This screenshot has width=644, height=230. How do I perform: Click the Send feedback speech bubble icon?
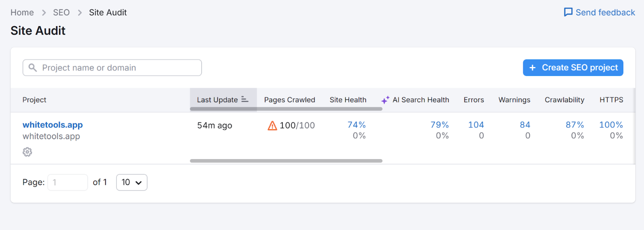tap(568, 12)
